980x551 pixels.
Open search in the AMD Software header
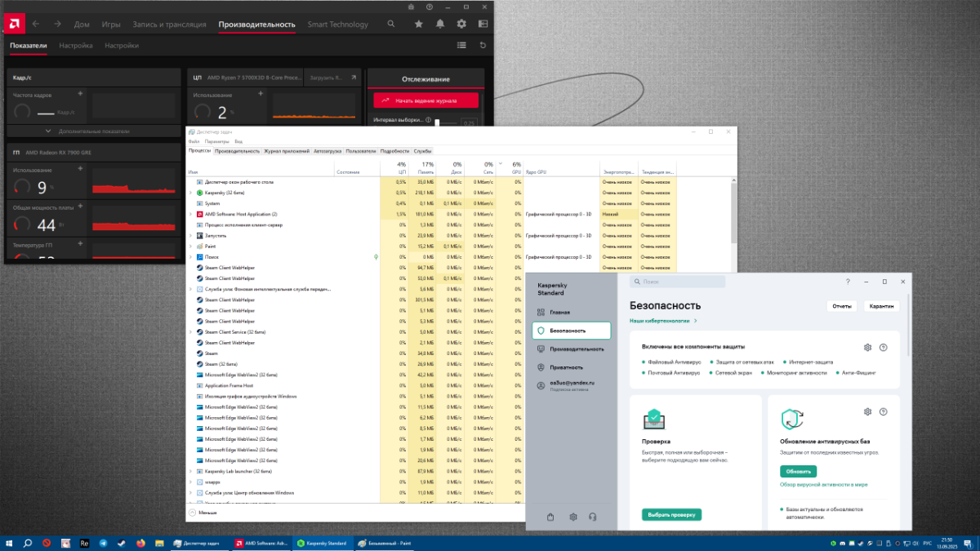pos(391,24)
